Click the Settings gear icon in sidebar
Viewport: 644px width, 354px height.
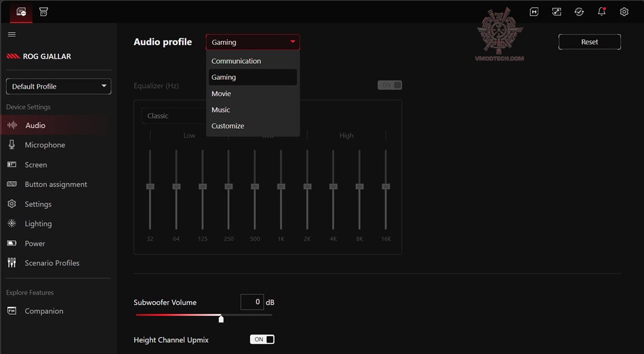click(12, 204)
